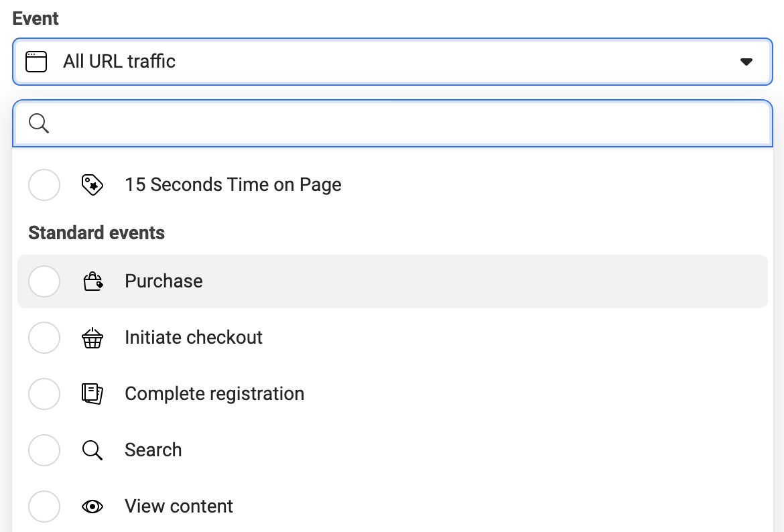784x532 pixels.
Task: Click the magnifying glass icon beside Search event
Action: point(92,450)
